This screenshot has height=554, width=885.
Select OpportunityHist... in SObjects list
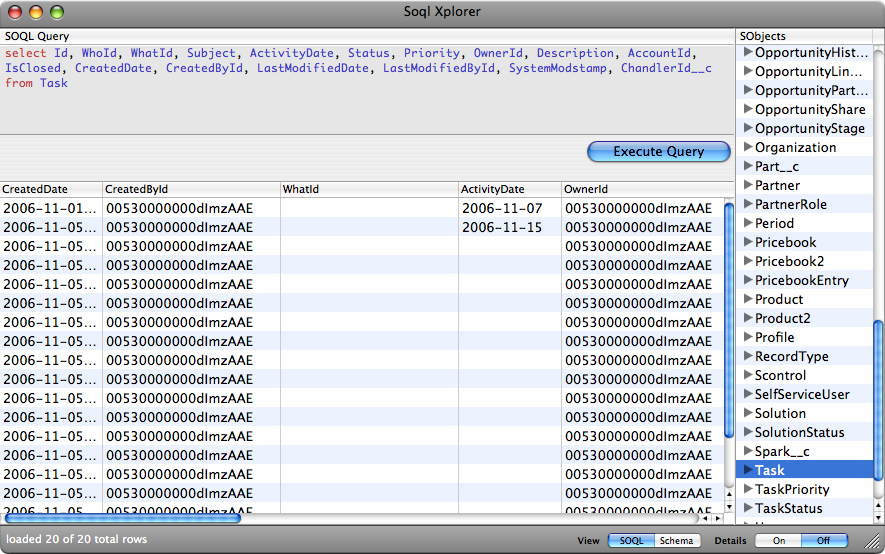click(805, 52)
